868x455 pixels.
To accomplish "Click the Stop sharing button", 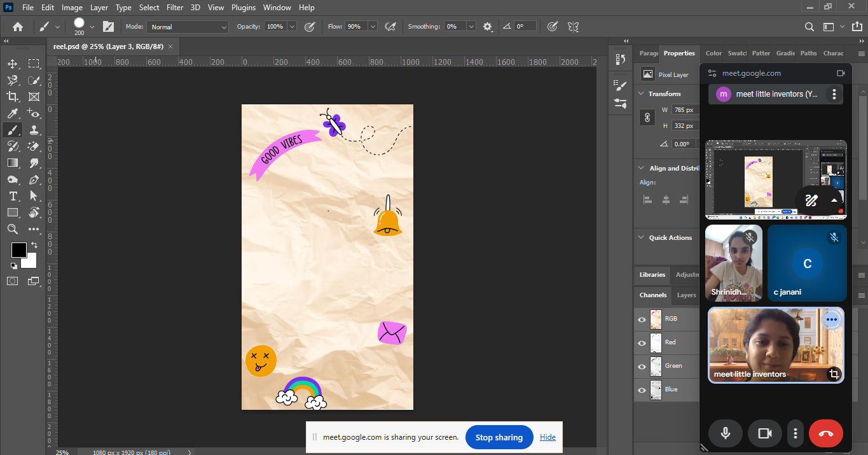I will 499,437.
